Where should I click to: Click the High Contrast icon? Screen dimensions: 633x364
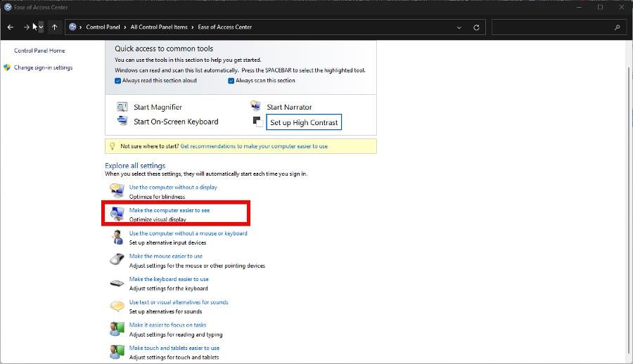pos(257,122)
